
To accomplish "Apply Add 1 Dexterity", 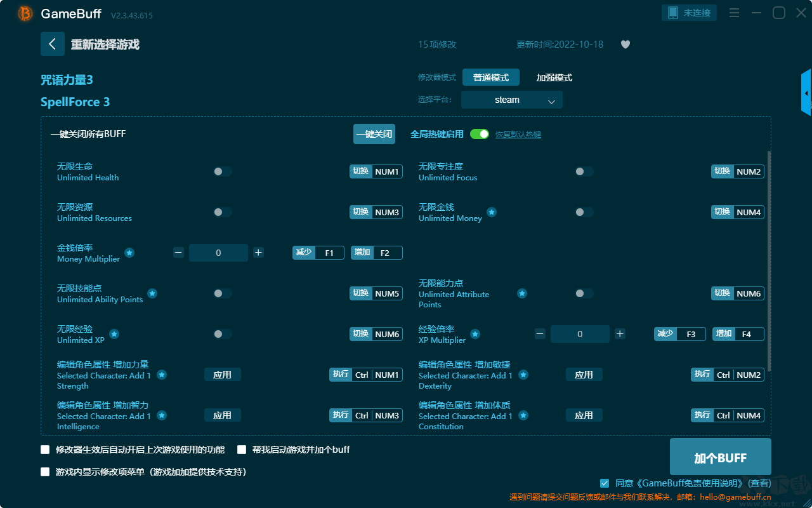I will (x=584, y=375).
